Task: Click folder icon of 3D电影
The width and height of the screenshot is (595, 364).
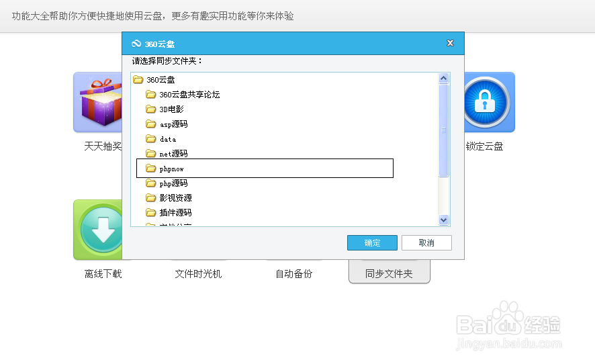Action: tap(151, 109)
